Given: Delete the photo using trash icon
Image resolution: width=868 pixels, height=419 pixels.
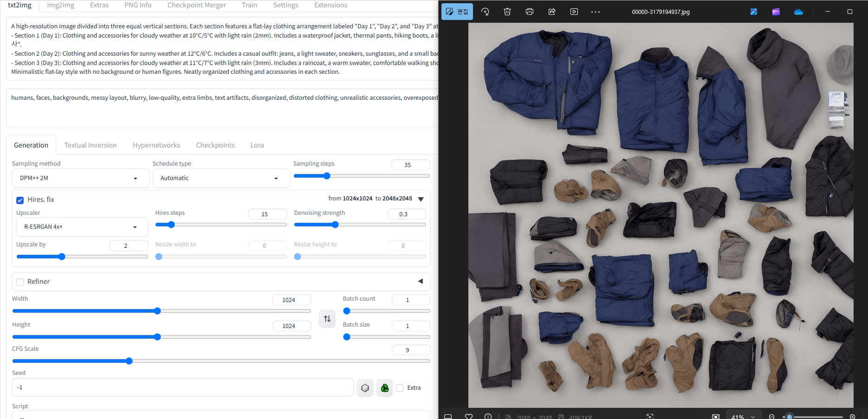Looking at the screenshot, I should (507, 12).
